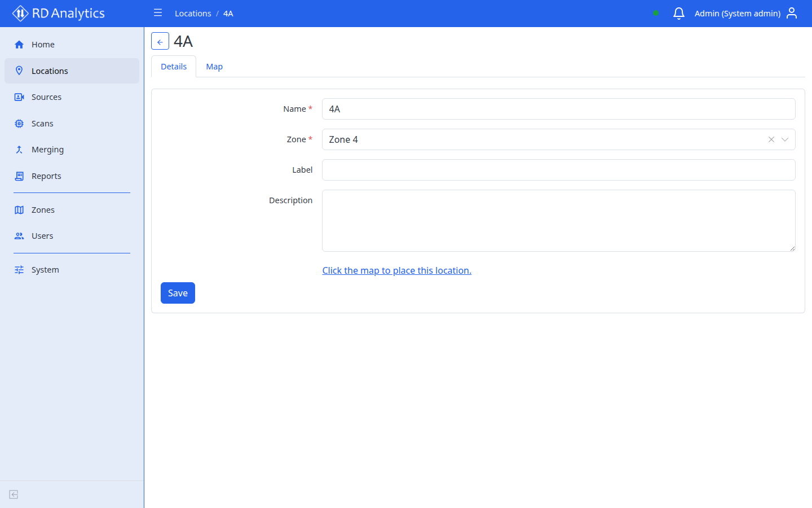Click the Merging arrow icon
This screenshot has width=812, height=508.
tap(19, 150)
